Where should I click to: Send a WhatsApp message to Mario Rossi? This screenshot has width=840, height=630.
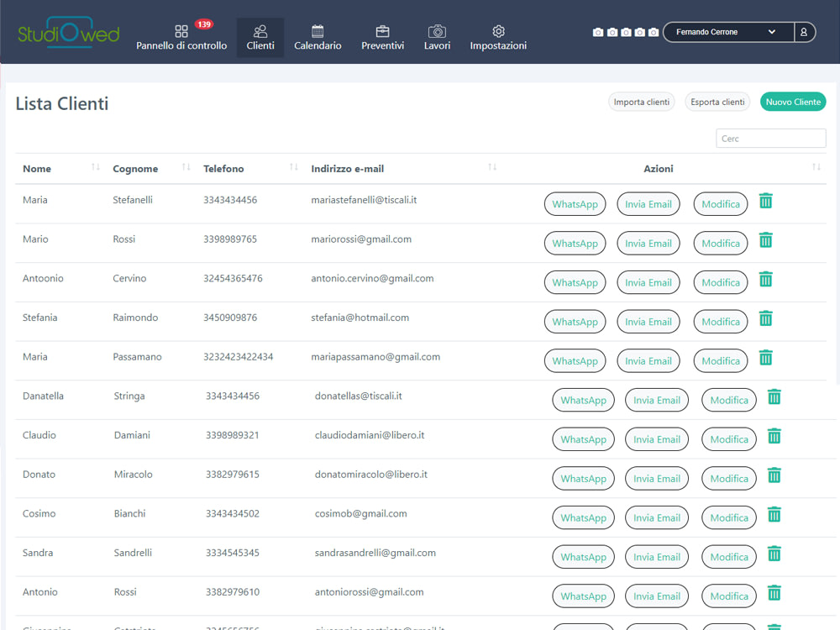pos(575,243)
